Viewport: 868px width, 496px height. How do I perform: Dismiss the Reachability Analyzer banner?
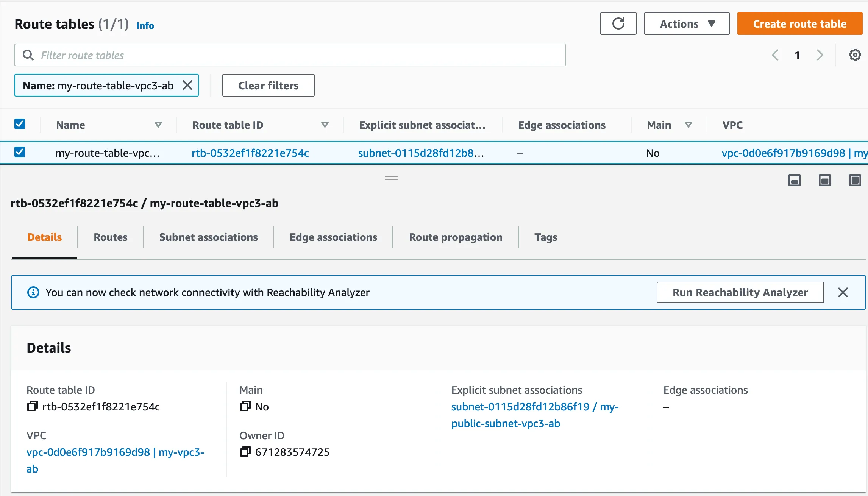pos(843,292)
